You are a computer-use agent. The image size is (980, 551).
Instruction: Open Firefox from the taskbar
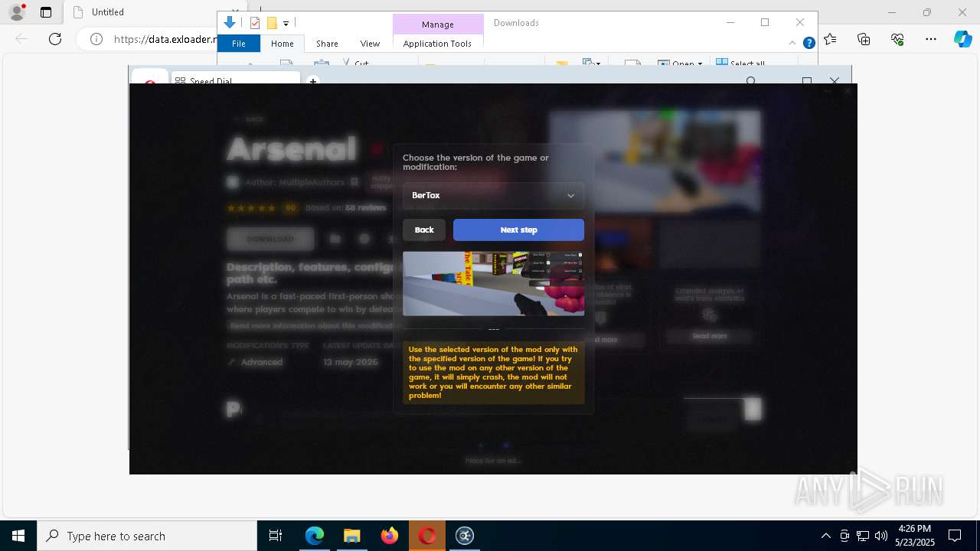(390, 536)
